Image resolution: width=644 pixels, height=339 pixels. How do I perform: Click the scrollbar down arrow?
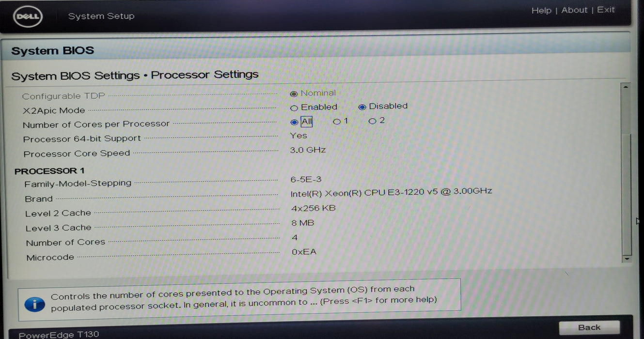click(627, 259)
